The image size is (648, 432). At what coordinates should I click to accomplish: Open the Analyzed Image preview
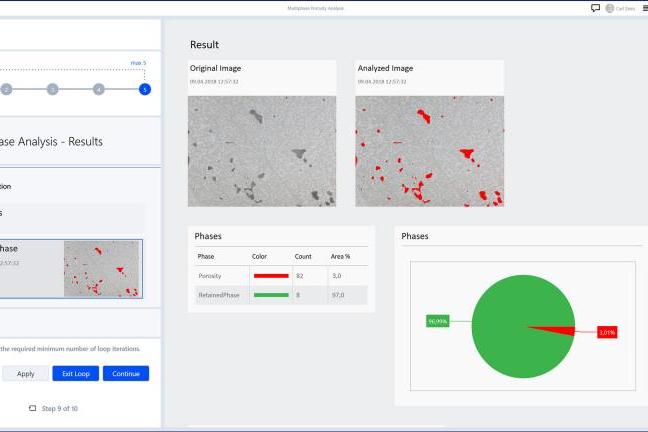[430, 151]
